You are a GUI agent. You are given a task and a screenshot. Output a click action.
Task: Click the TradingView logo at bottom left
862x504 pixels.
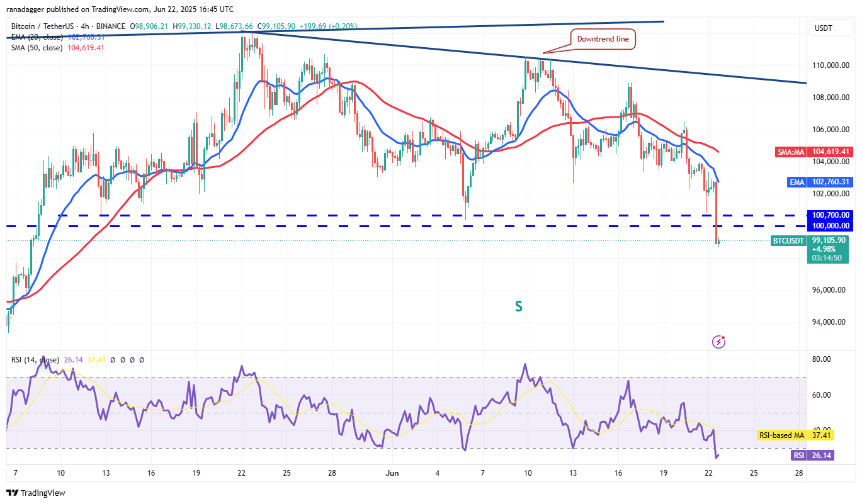click(36, 493)
